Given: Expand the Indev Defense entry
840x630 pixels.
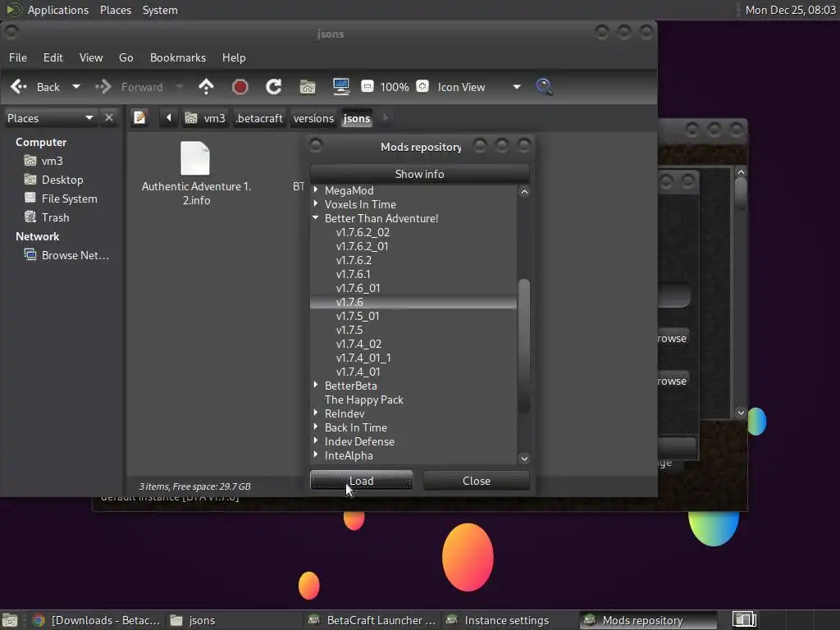Looking at the screenshot, I should click(316, 441).
